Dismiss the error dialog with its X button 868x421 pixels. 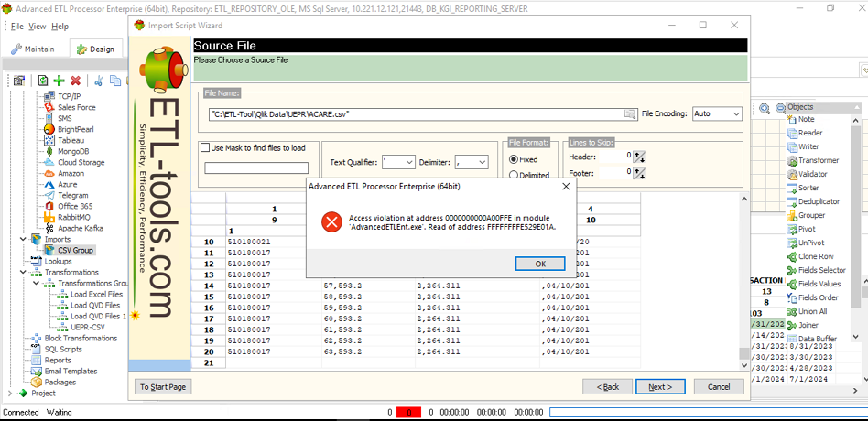pos(566,187)
